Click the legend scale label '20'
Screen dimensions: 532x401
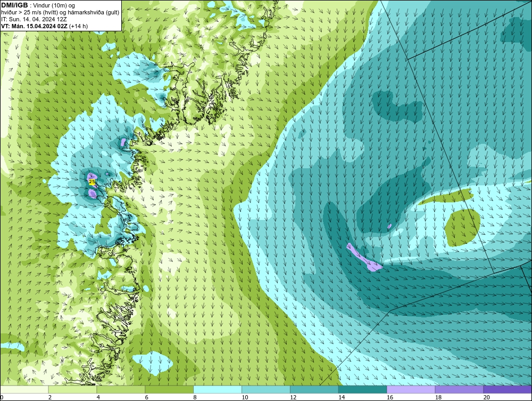click(487, 397)
